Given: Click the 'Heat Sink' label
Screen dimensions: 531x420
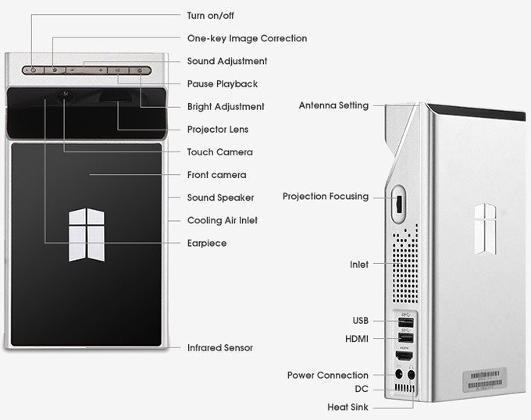Looking at the screenshot, I should pos(347,407).
